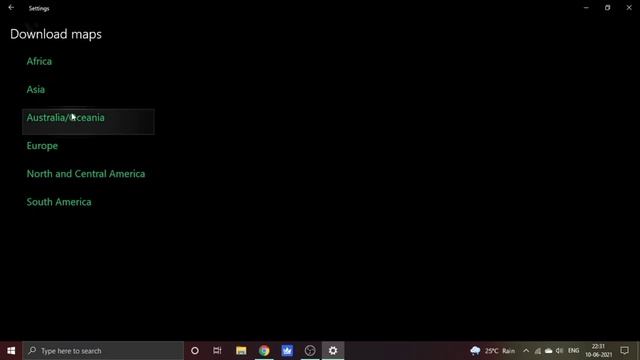This screenshot has width=640, height=360.
Task: Open the blue crown app on taskbar
Action: (x=287, y=351)
